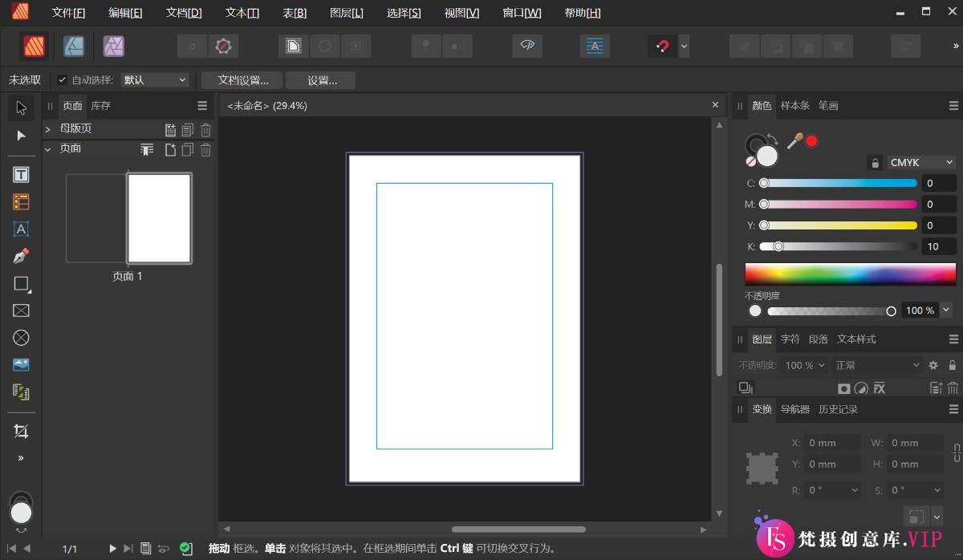Open the layer opacity 100 % dropdown
This screenshot has height=560, width=963.
(x=805, y=365)
